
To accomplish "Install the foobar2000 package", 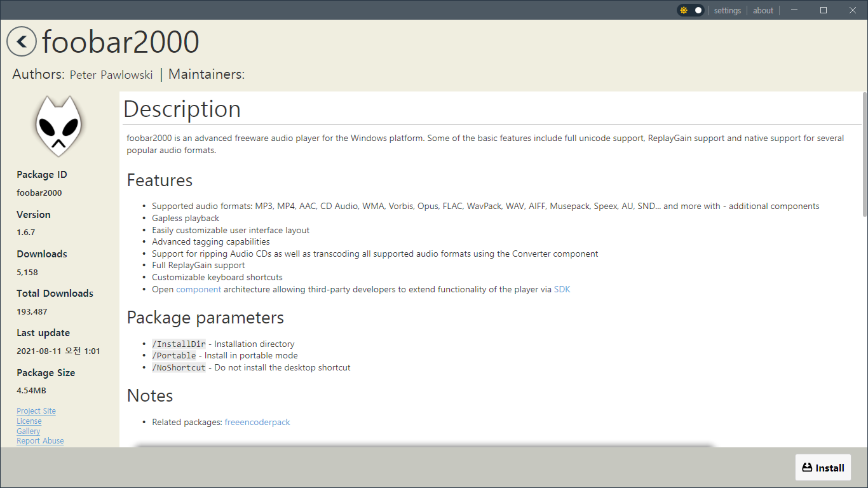I will (823, 468).
